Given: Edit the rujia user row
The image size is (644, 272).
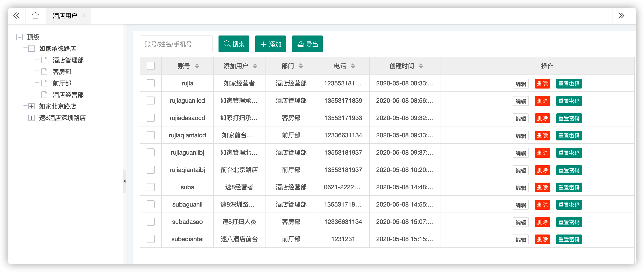Looking at the screenshot, I should (x=521, y=84).
